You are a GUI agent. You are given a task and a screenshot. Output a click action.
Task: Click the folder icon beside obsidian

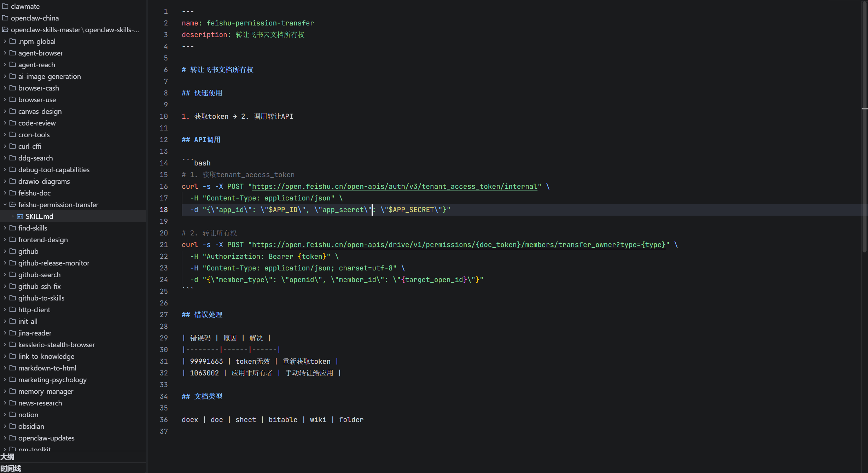[13, 426]
